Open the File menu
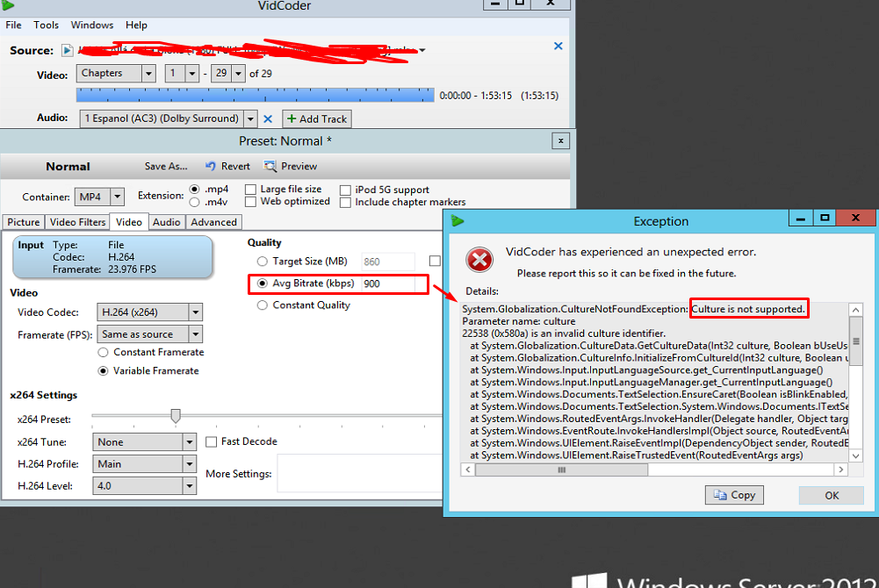Screen dimensions: 879x588 (13, 25)
